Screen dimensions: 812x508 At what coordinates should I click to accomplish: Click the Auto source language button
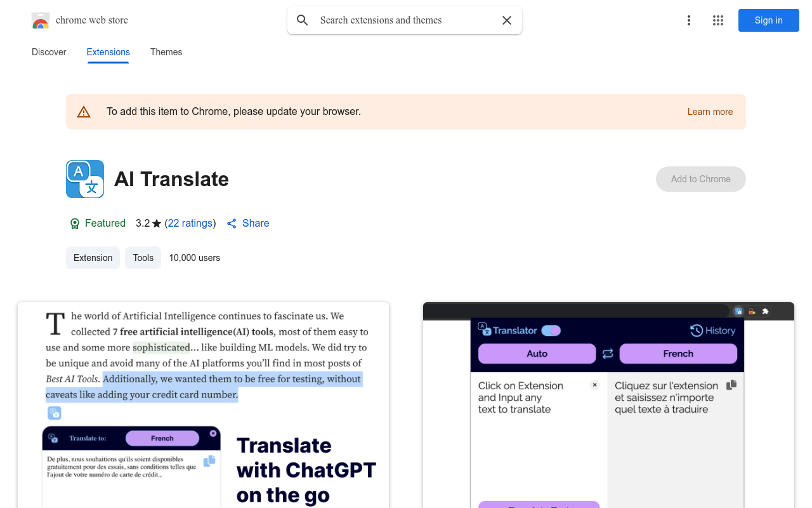pos(537,354)
